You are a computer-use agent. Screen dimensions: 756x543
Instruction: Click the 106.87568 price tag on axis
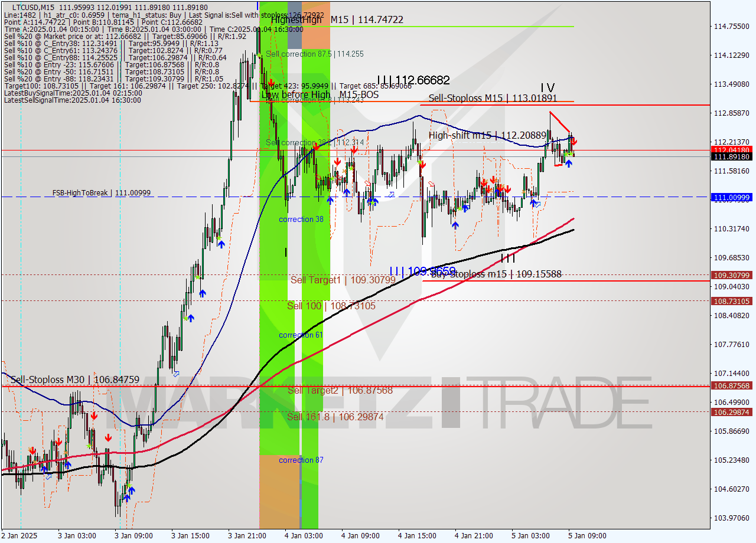[x=732, y=385]
